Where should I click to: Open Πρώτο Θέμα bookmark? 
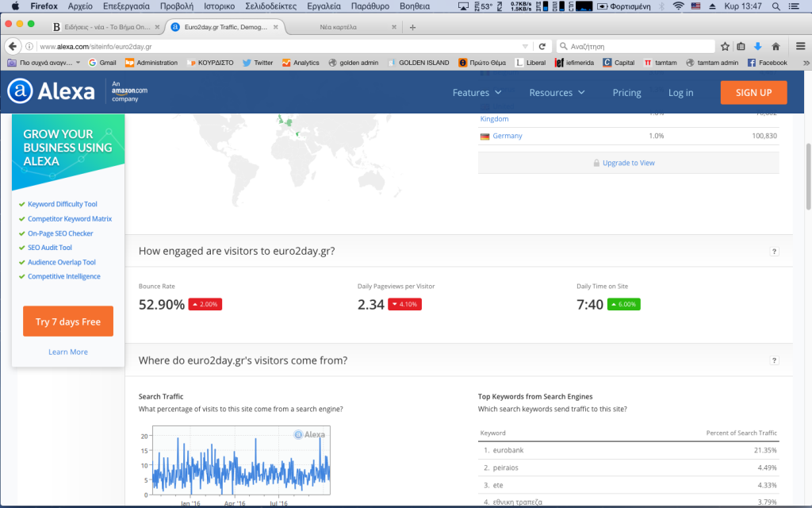[x=482, y=63]
